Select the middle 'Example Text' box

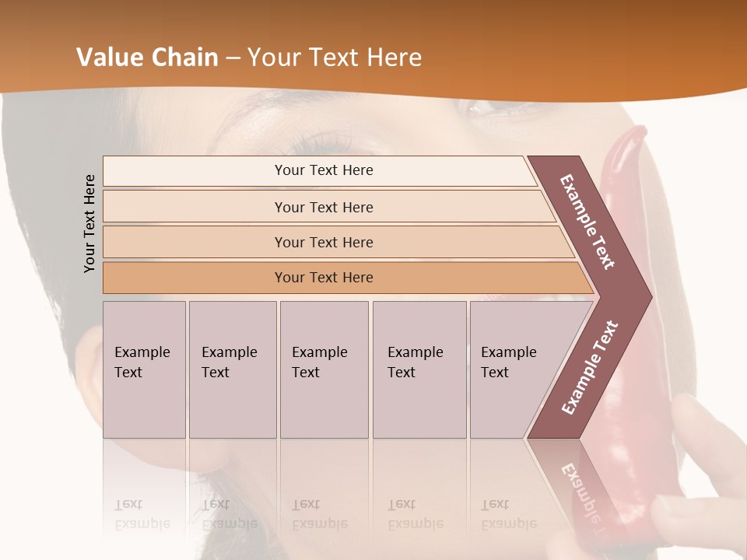pos(324,369)
